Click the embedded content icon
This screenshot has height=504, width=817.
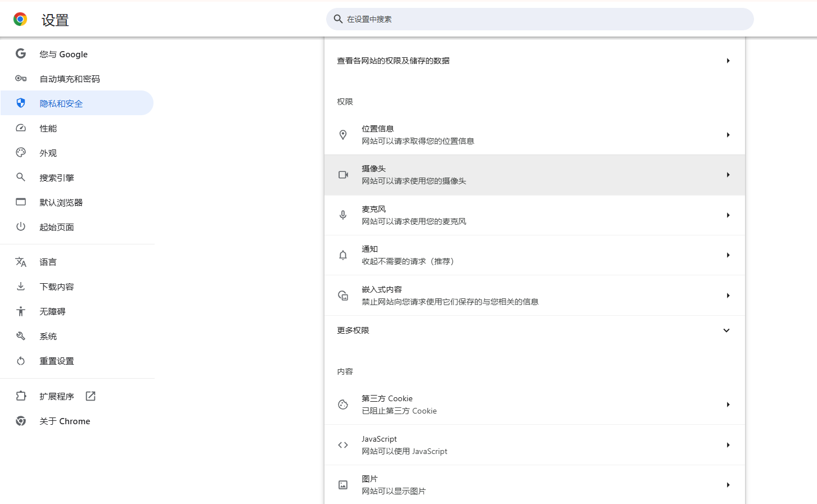[x=343, y=296]
